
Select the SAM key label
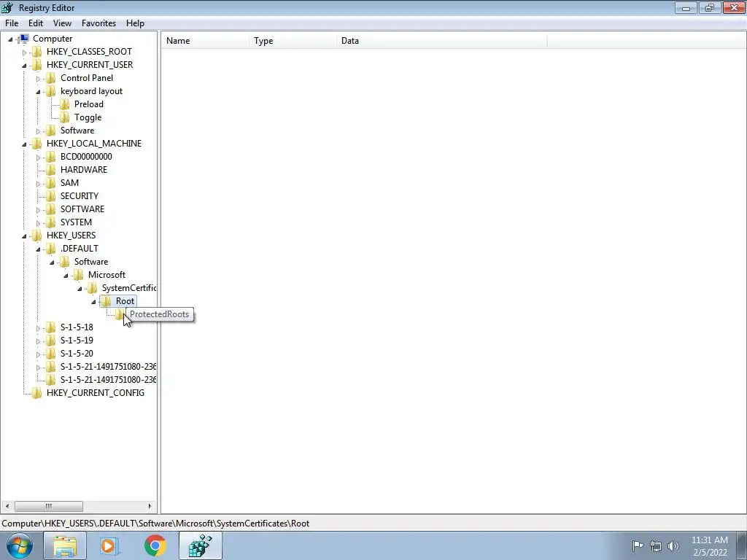tap(69, 183)
